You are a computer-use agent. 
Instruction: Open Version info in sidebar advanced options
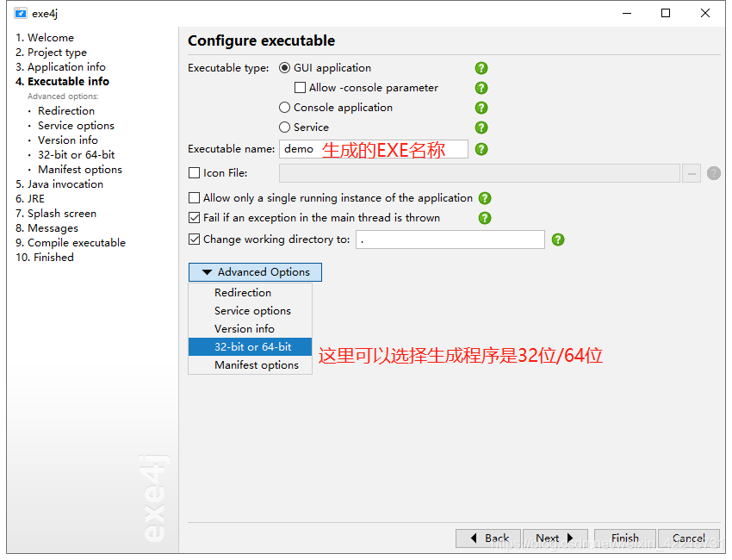[x=68, y=140]
